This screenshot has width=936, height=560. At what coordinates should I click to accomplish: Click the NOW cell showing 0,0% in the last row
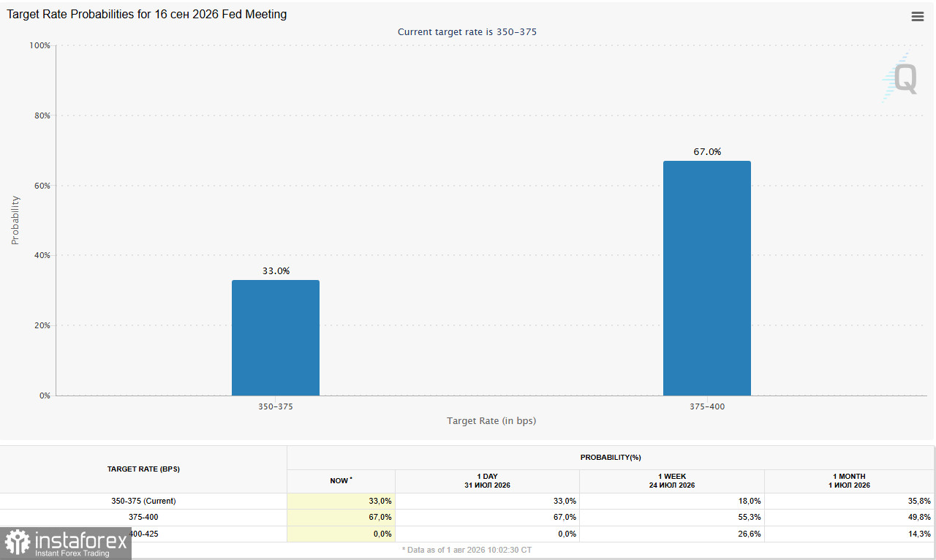(341, 534)
